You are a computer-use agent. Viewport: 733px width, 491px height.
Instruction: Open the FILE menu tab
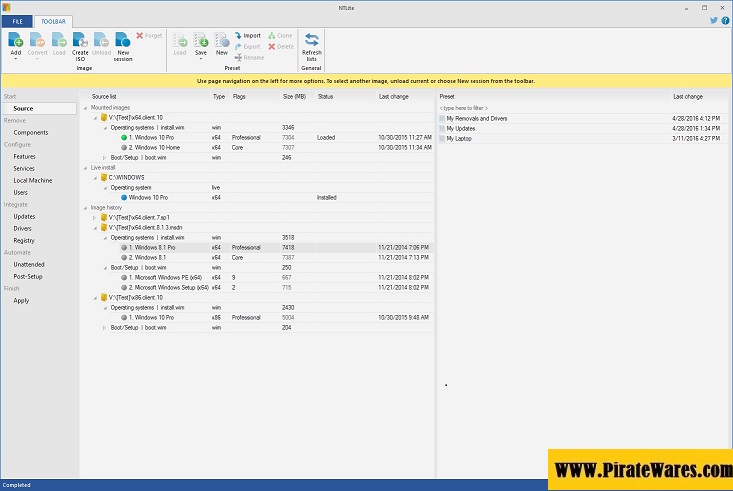[x=16, y=21]
